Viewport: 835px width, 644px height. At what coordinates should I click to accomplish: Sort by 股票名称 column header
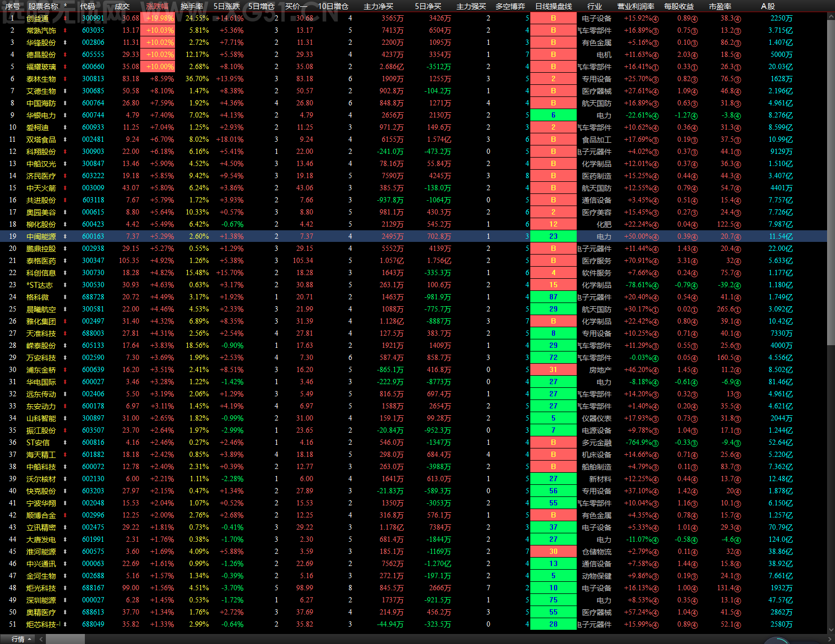pos(43,6)
